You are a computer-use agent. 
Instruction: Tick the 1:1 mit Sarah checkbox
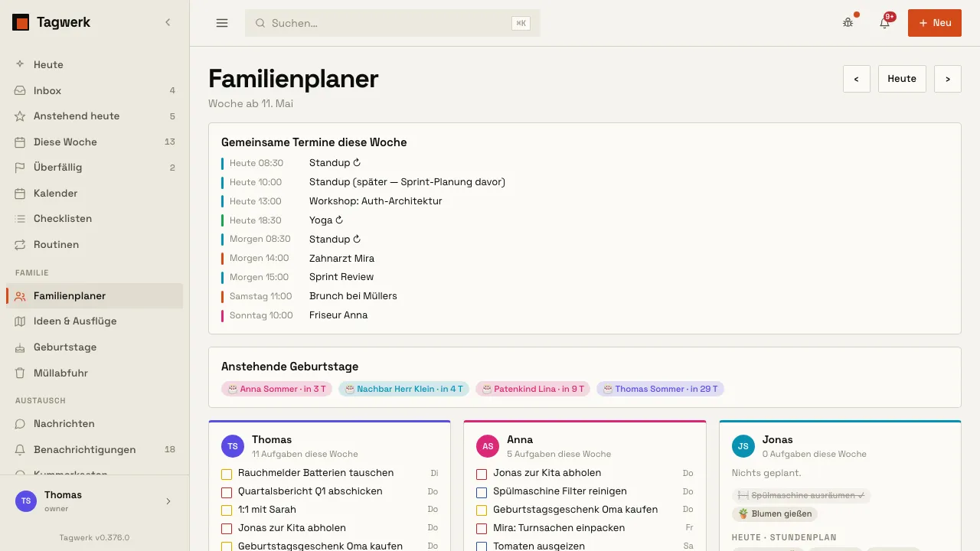[227, 510]
